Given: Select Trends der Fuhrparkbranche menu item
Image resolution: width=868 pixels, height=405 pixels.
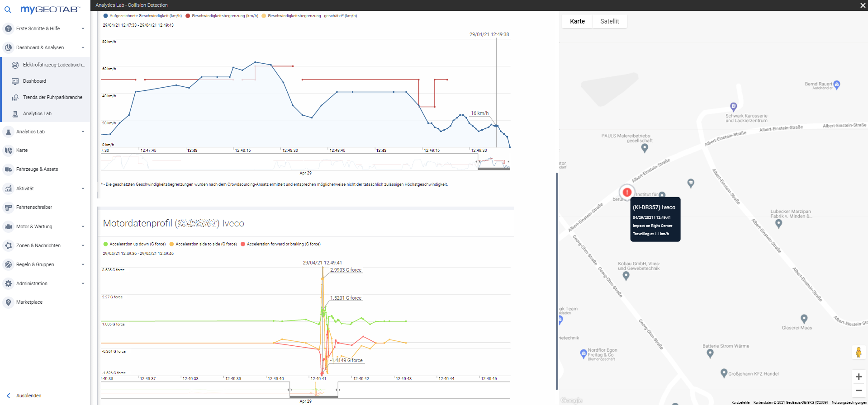Looking at the screenshot, I should (52, 97).
